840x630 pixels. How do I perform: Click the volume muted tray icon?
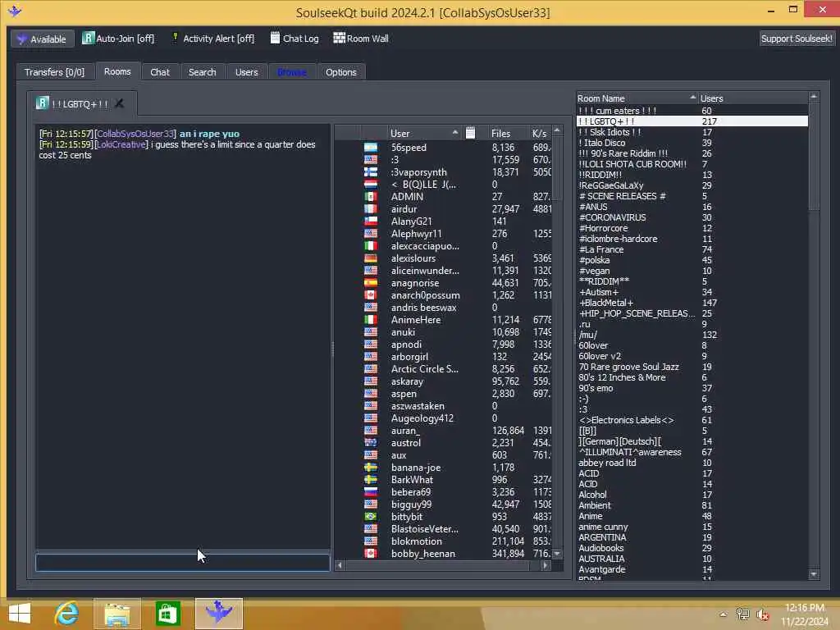pyautogui.click(x=763, y=615)
